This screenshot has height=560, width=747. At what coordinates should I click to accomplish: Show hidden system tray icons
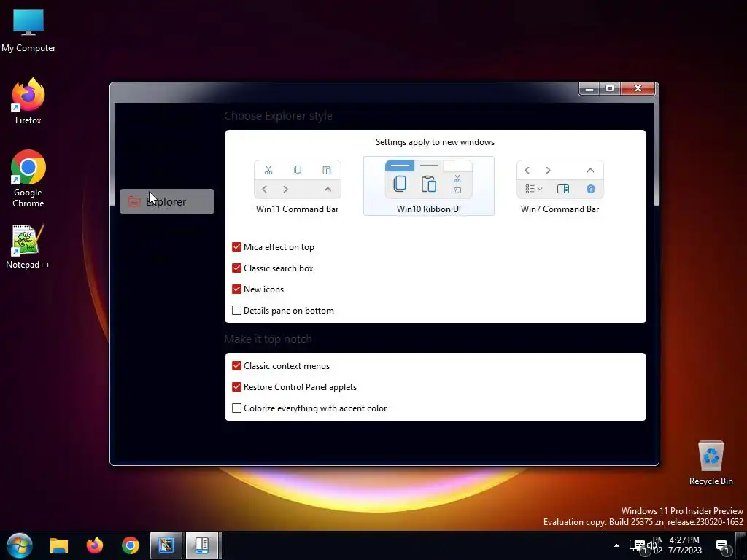(616, 545)
